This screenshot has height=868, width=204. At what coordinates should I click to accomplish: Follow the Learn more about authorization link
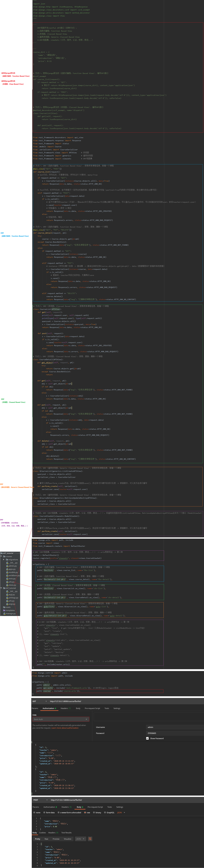(65, 728)
